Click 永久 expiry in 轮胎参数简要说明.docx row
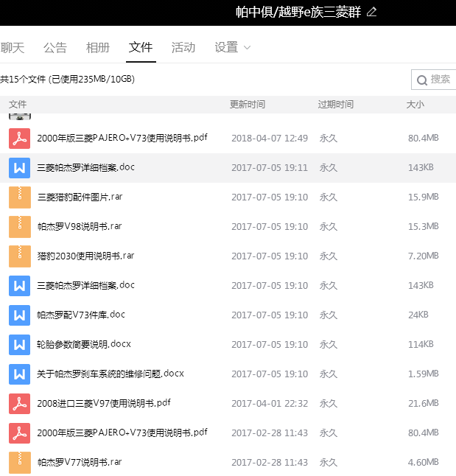Image resolution: width=456 pixels, height=476 pixels. (328, 345)
